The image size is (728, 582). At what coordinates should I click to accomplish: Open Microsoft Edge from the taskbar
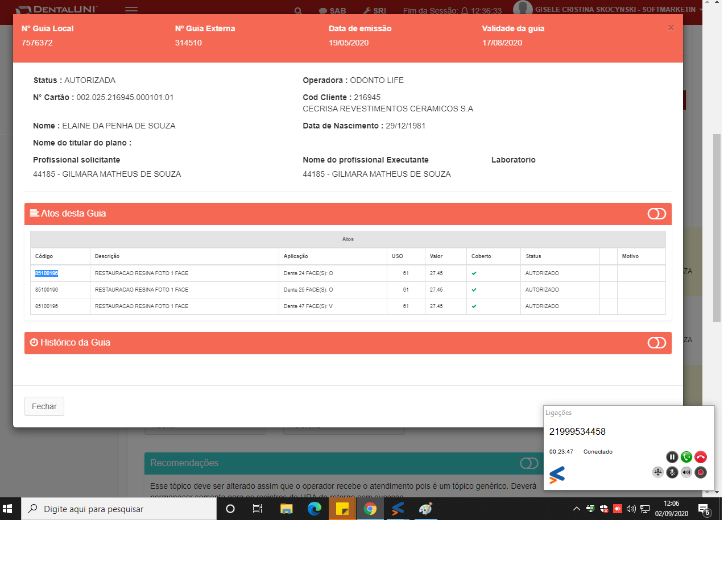pyautogui.click(x=314, y=509)
